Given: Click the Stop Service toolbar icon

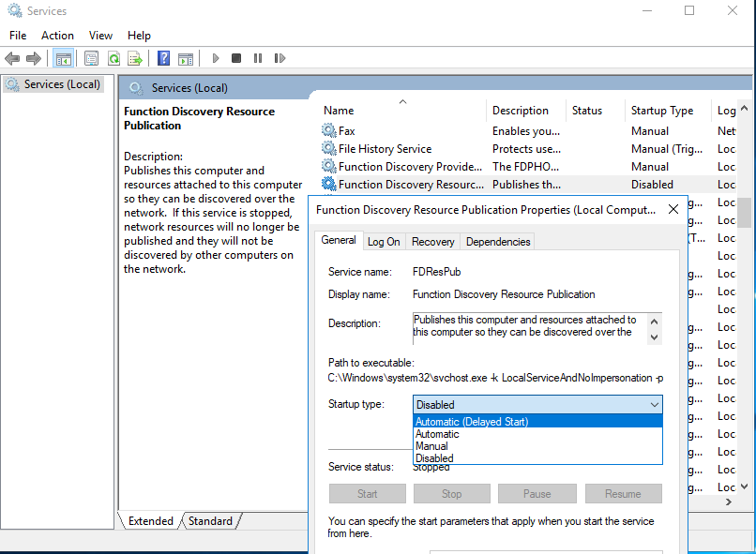Looking at the screenshot, I should [x=235, y=57].
